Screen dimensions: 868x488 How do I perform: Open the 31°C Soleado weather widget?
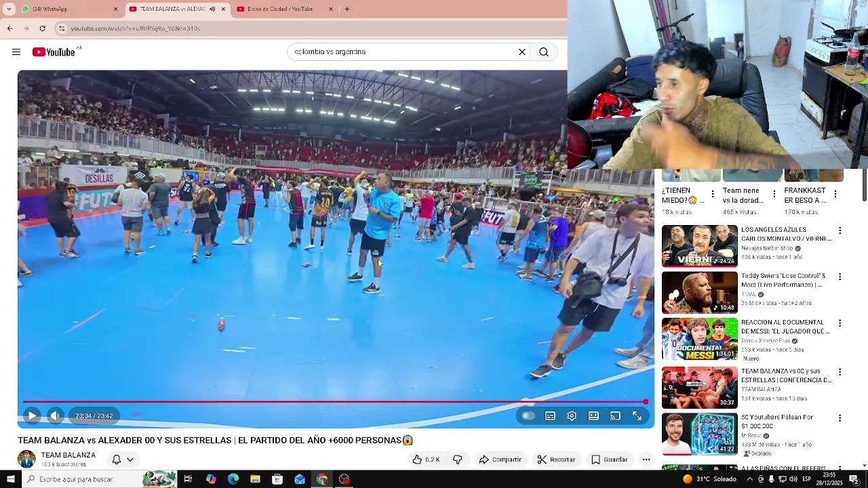[x=709, y=479]
